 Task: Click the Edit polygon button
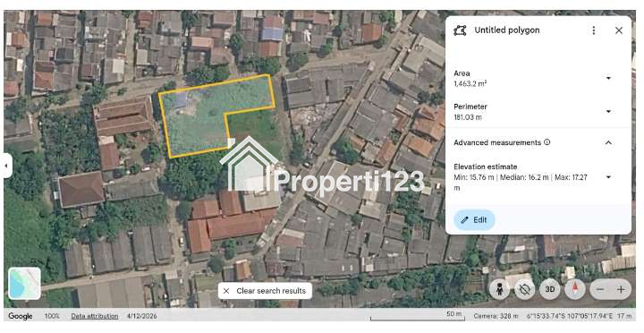(474, 220)
